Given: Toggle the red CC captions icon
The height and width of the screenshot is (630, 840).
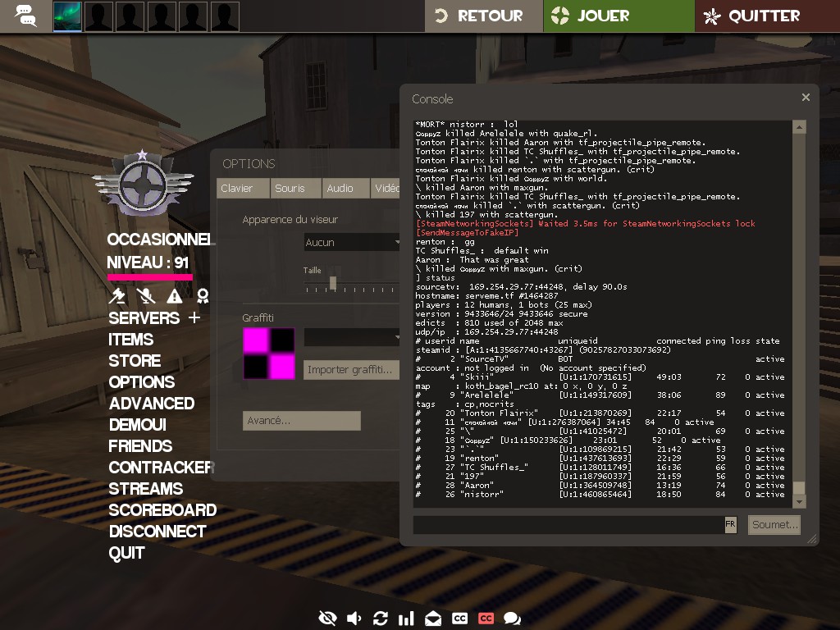Looking at the screenshot, I should coord(486,619).
